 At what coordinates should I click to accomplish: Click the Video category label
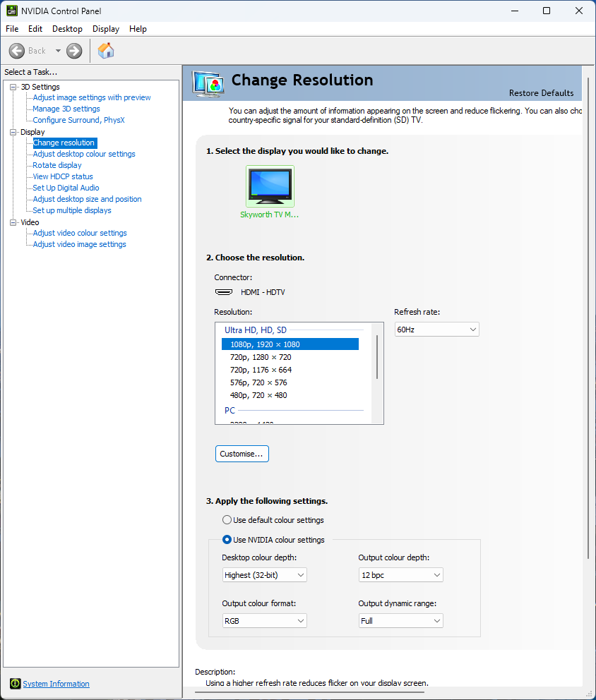click(x=30, y=222)
